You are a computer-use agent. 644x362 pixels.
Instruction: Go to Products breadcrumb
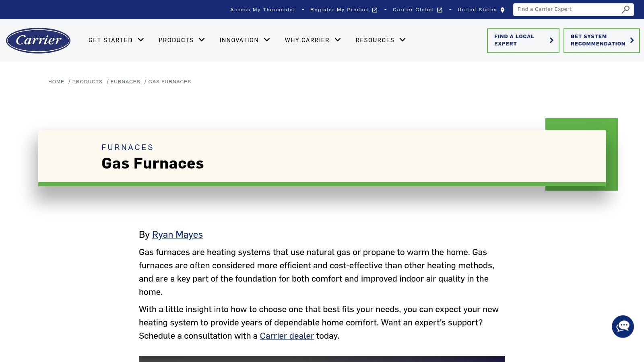pyautogui.click(x=87, y=82)
